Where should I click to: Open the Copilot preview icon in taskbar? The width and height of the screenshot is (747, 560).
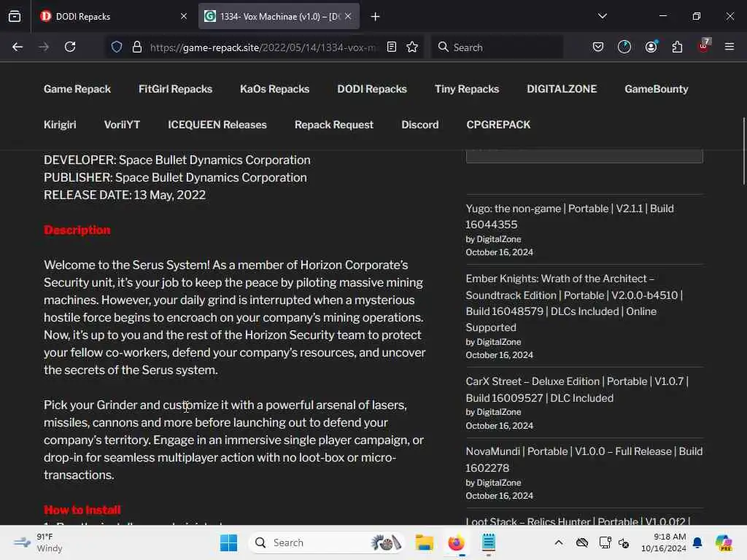click(724, 542)
